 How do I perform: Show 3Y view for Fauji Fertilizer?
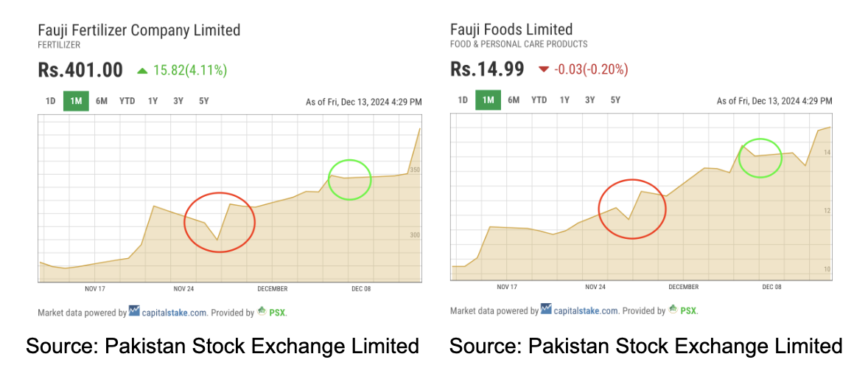tap(178, 102)
